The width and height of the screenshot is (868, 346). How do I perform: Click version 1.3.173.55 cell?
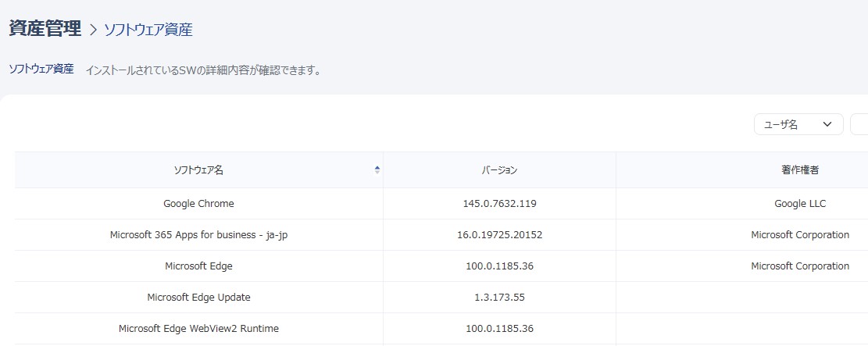click(x=499, y=298)
